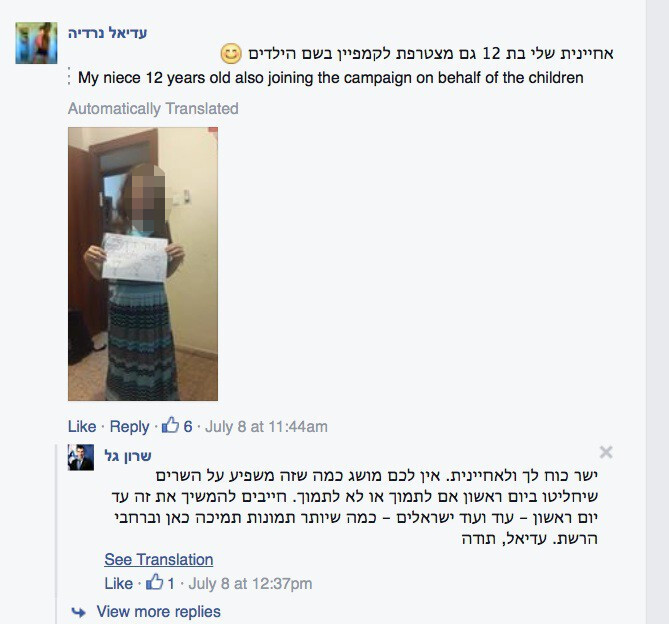Image resolution: width=669 pixels, height=624 pixels.
Task: Click the arrow icon beside View more replies
Action: click(79, 612)
